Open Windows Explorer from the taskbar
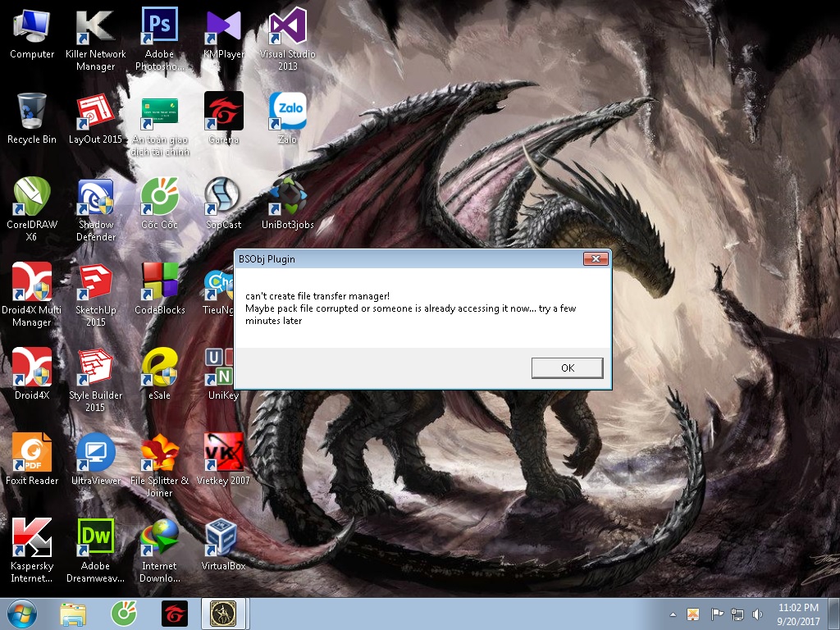This screenshot has height=630, width=840. tap(73, 614)
